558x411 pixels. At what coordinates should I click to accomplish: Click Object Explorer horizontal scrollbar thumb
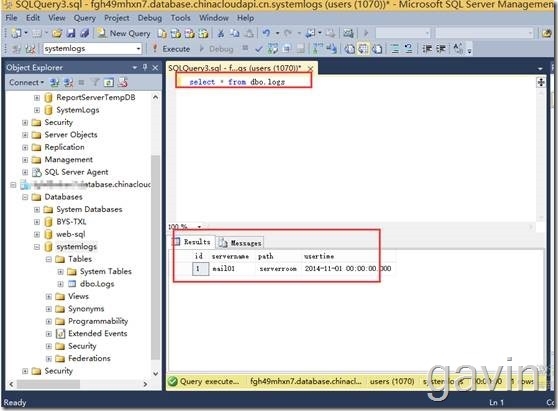pyautogui.click(x=48, y=384)
